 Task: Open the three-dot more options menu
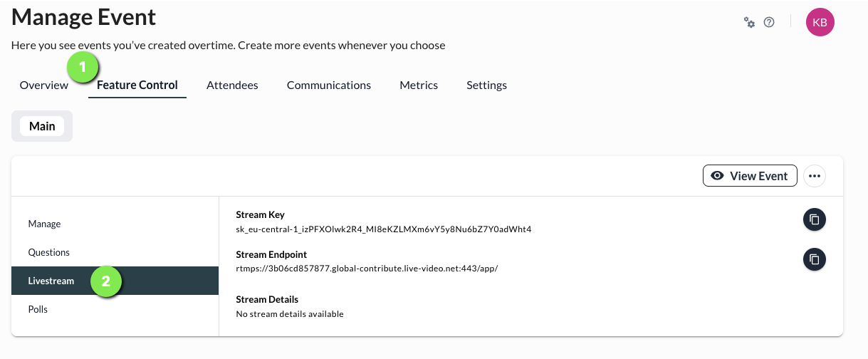click(x=815, y=176)
